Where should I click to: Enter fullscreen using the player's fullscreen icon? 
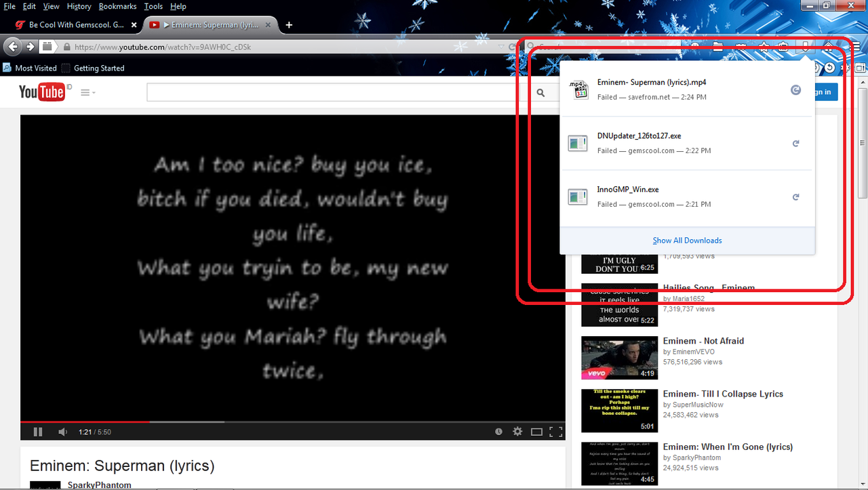555,432
